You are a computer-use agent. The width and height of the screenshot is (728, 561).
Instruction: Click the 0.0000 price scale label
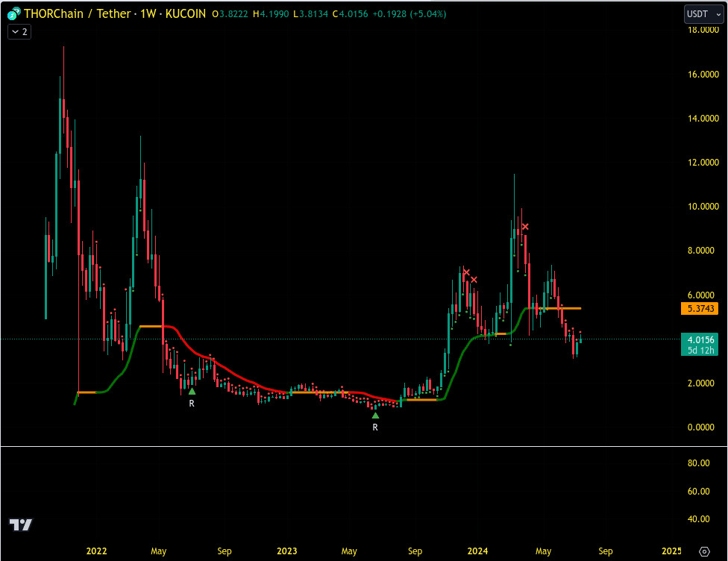(700, 427)
